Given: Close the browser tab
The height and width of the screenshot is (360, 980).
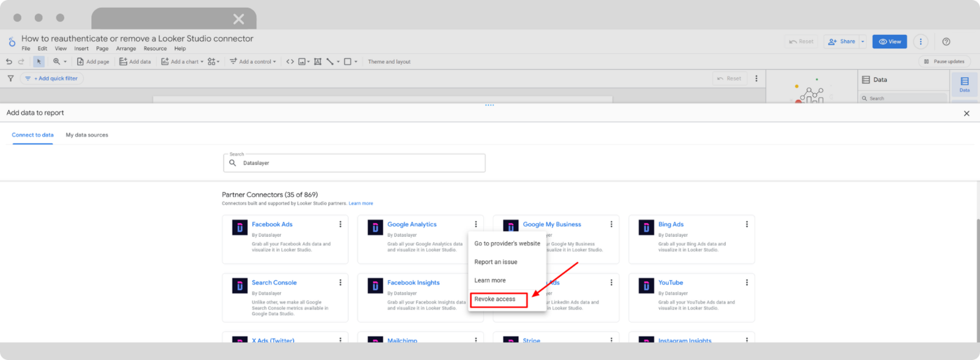Looking at the screenshot, I should [x=239, y=19].
